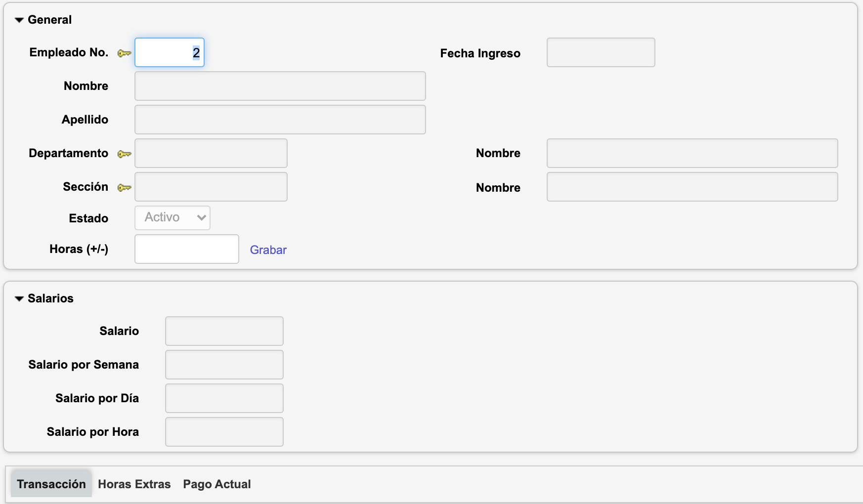Viewport: 863px width, 504px height.
Task: Select the Pago Actual tab
Action: pyautogui.click(x=216, y=484)
